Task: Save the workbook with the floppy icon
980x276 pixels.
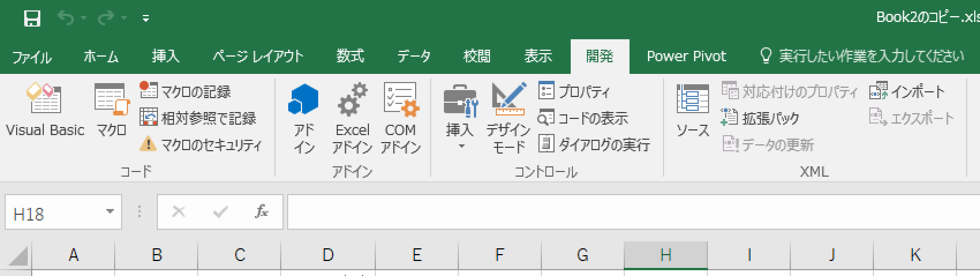Action: tap(32, 19)
